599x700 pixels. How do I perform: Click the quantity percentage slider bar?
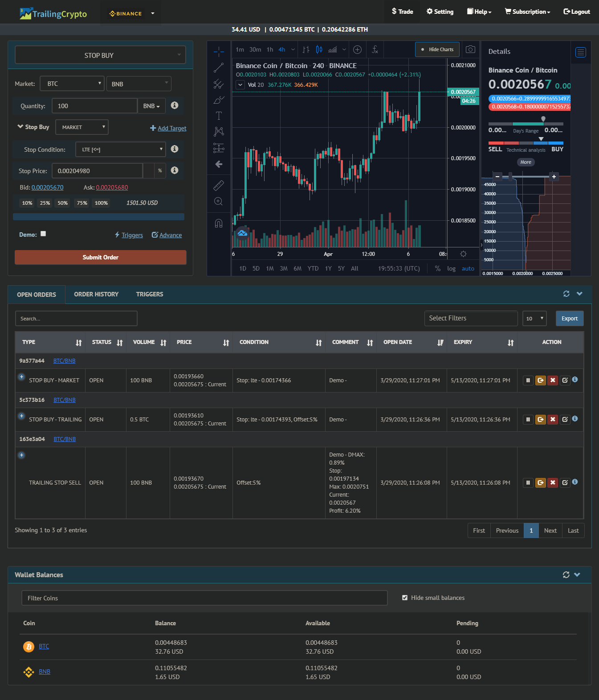point(98,217)
